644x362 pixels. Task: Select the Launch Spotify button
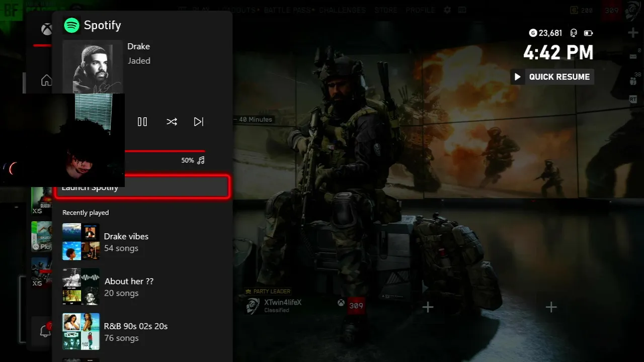tap(142, 187)
